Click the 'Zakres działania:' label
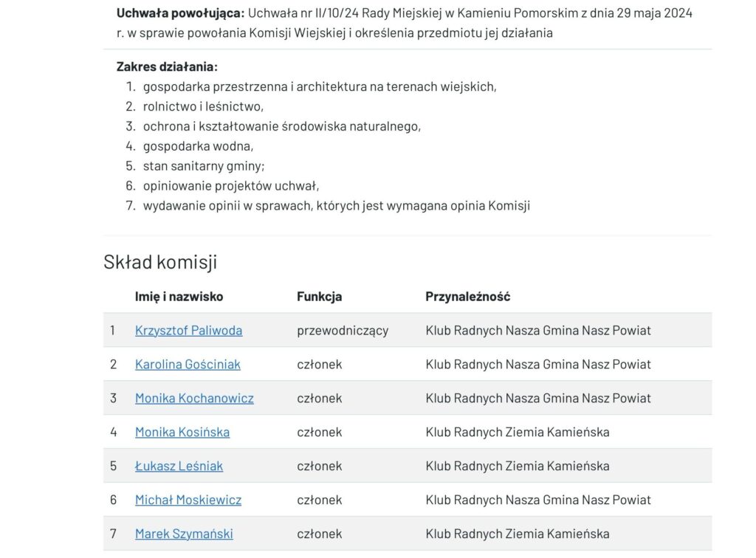Screen dimensions: 756x558 point(167,66)
